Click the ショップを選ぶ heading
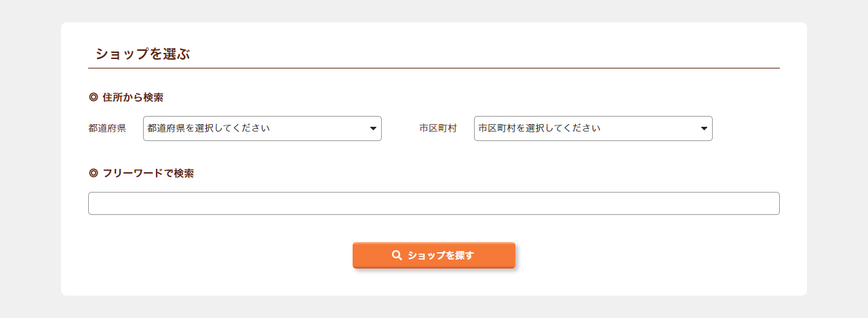 coord(142,54)
